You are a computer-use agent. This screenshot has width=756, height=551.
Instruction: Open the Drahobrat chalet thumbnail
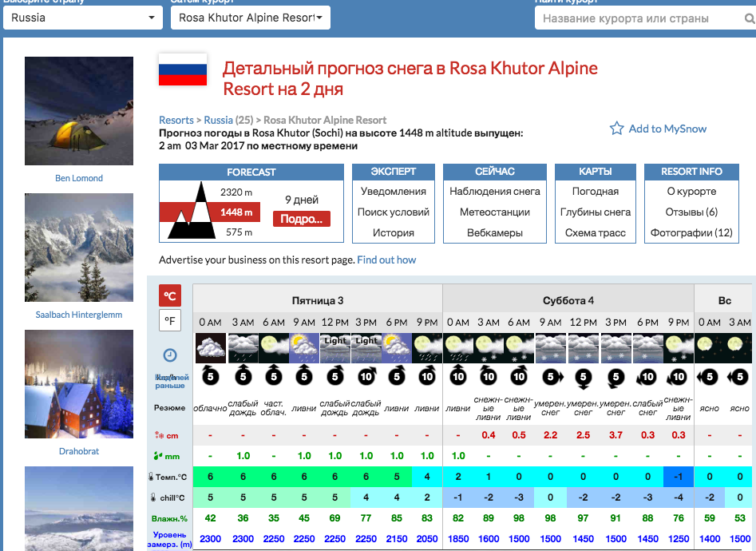pos(79,384)
